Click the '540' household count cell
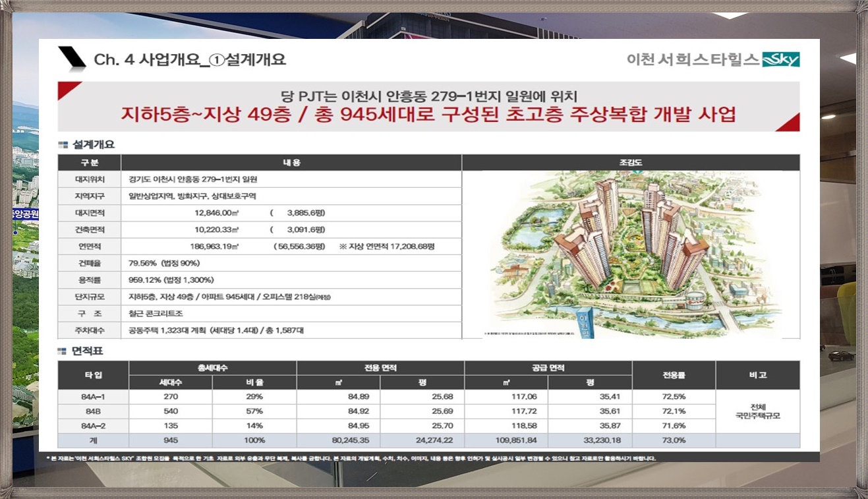The image size is (868, 499). [x=171, y=411]
